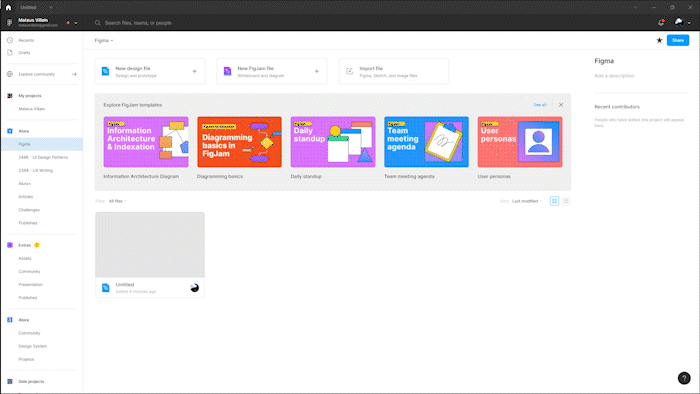Click the search magnifier icon
Image resolution: width=700 pixels, height=394 pixels.
coord(98,23)
